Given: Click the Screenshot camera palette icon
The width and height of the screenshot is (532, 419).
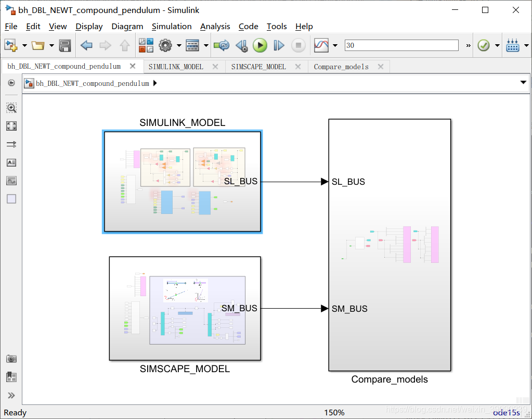Looking at the screenshot, I should [11, 359].
